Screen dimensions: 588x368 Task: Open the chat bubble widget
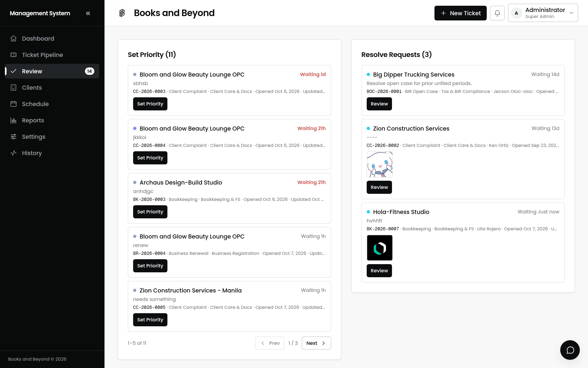pyautogui.click(x=570, y=350)
